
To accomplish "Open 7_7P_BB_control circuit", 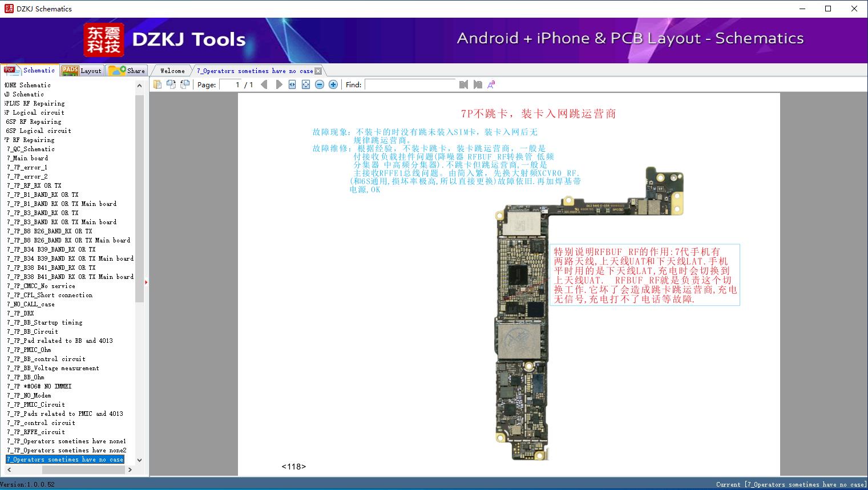I will click(x=46, y=359).
